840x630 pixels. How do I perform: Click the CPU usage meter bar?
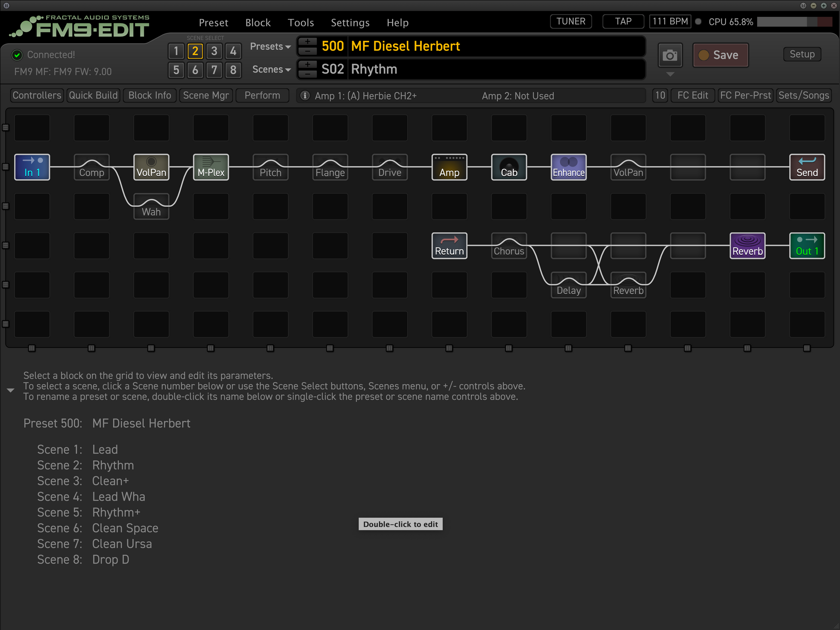pos(794,22)
